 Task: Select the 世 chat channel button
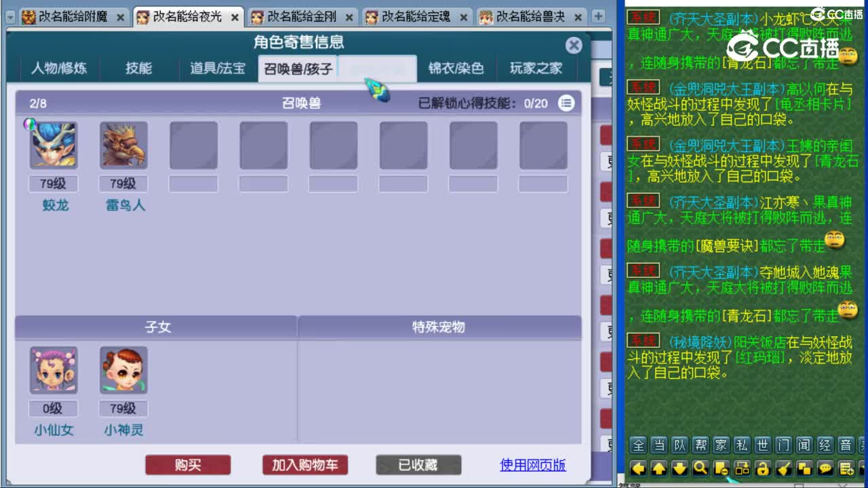click(763, 445)
